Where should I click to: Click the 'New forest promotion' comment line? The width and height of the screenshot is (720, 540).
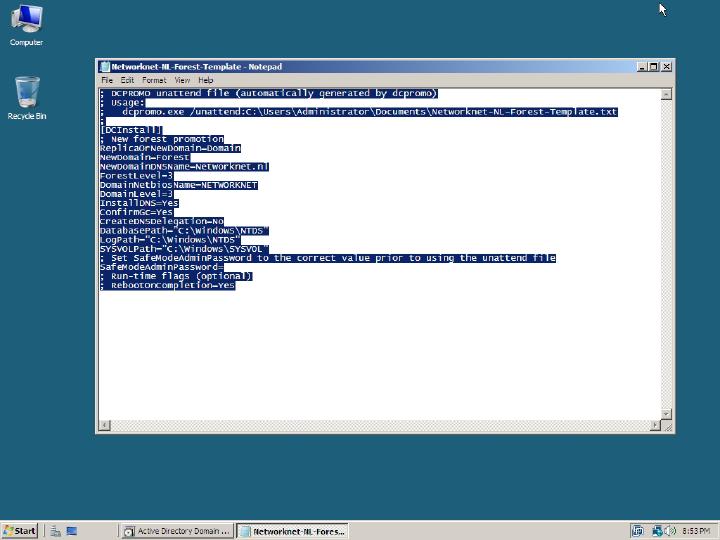pyautogui.click(x=162, y=139)
